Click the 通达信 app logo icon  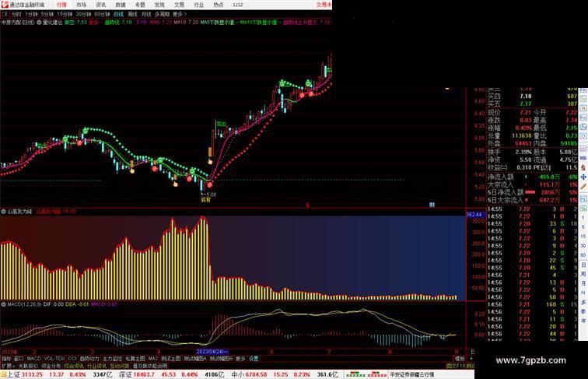click(x=5, y=5)
